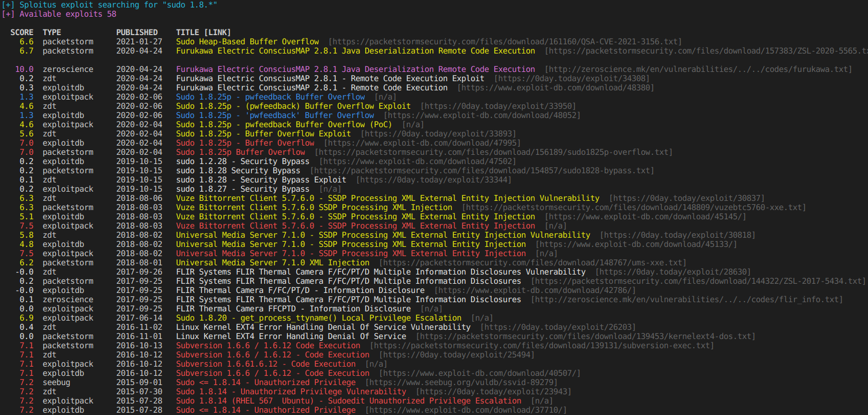Open exploit-db download/47502 link
Viewport: 868px width, 415px height.
pyautogui.click(x=418, y=161)
